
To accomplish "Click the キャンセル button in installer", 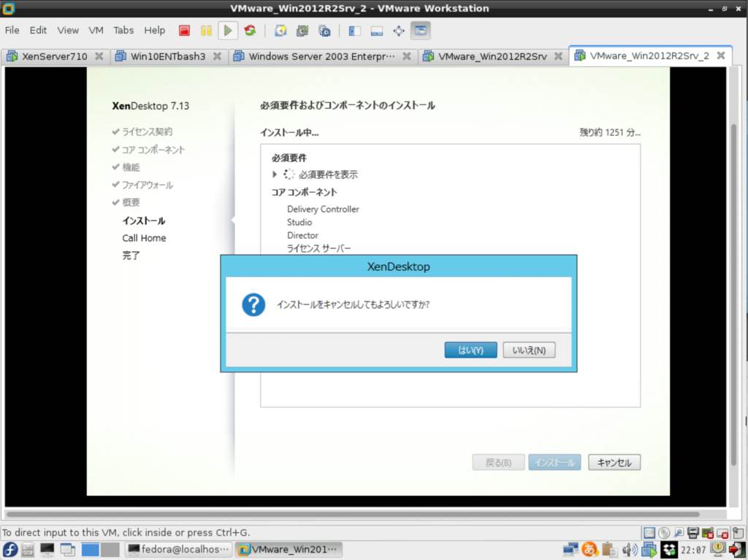I will (x=614, y=462).
